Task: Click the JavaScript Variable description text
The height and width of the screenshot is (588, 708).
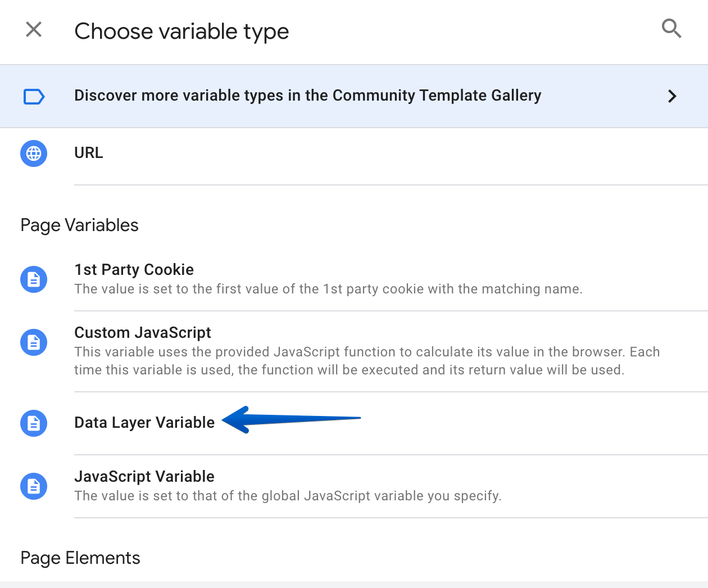Action: pyautogui.click(x=288, y=496)
